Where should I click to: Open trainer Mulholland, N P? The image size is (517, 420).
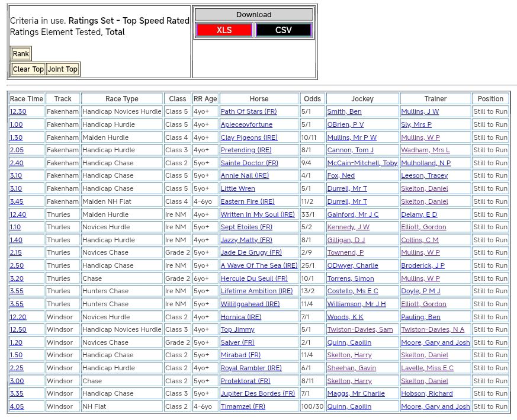pos(425,163)
